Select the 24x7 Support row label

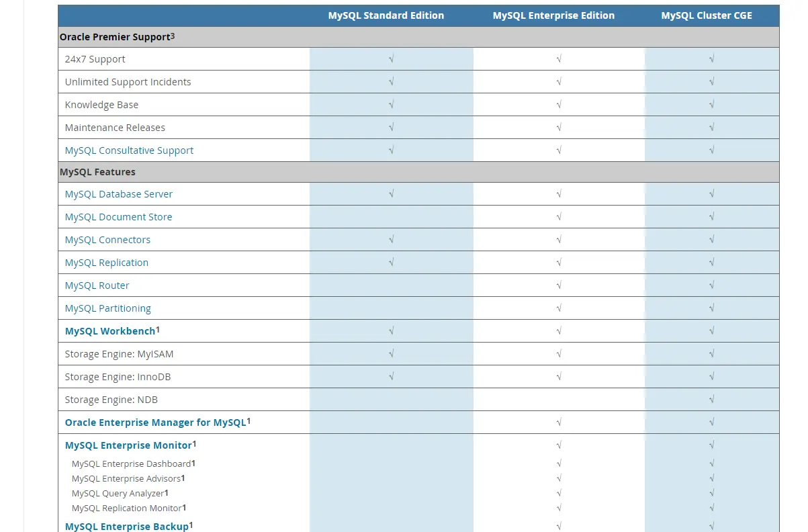click(x=95, y=59)
